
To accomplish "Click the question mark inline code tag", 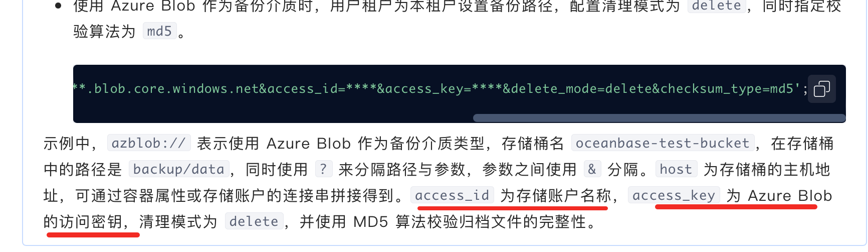I will 323,169.
